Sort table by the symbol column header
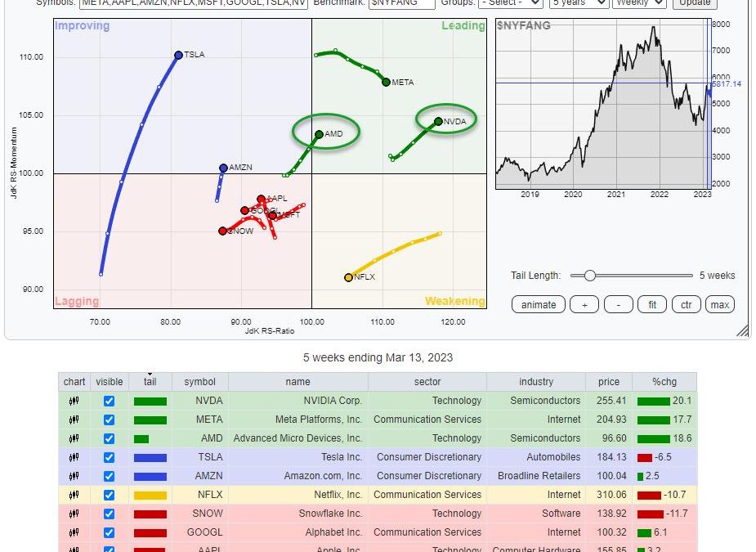Screen dimensions: 756x552 tap(199, 382)
